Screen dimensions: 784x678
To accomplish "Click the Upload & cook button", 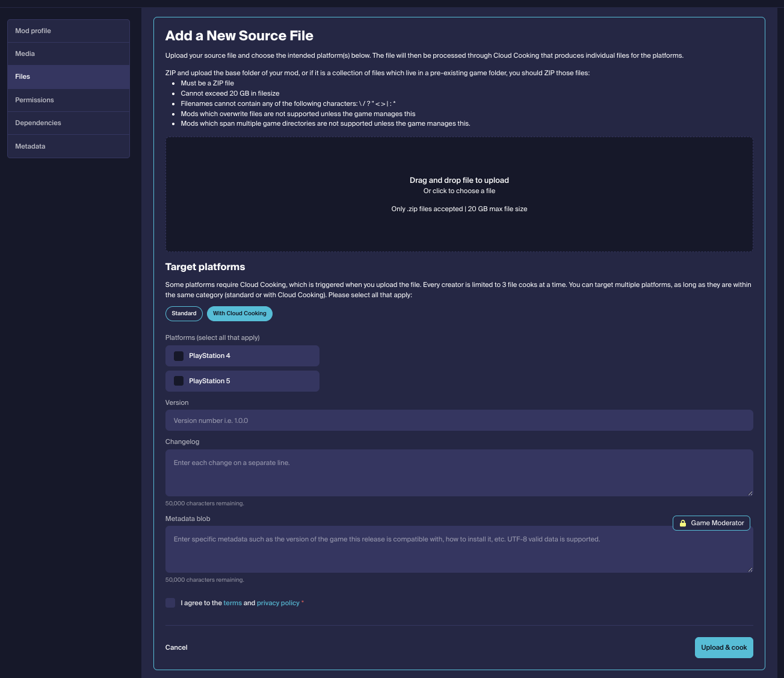I will coord(724,647).
